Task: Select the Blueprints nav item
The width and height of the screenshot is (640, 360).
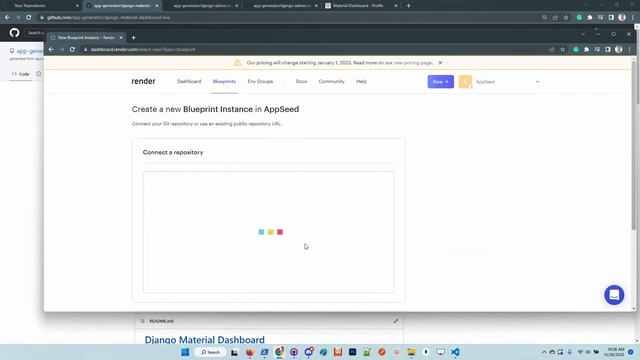Action: (x=224, y=82)
